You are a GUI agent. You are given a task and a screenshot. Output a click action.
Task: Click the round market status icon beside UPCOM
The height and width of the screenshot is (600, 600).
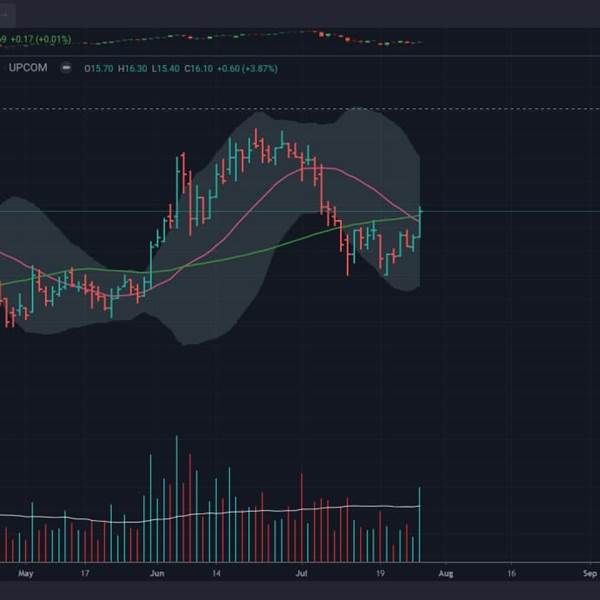66,68
